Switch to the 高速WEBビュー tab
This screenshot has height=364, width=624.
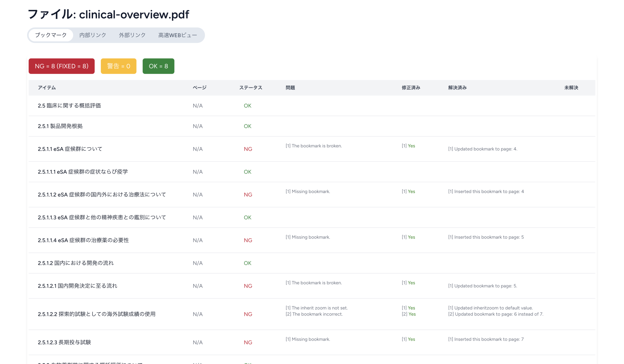177,35
